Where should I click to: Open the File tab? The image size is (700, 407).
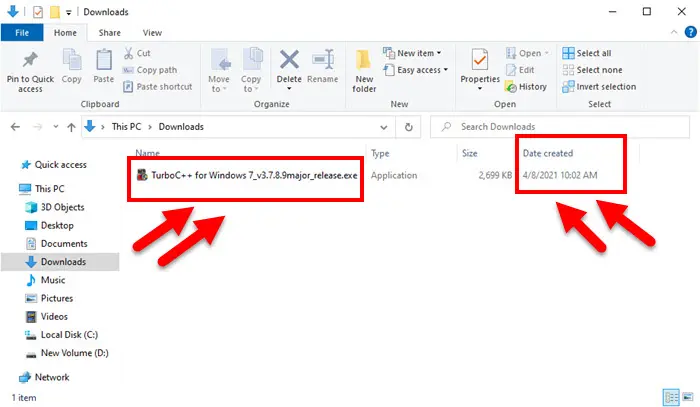22,33
